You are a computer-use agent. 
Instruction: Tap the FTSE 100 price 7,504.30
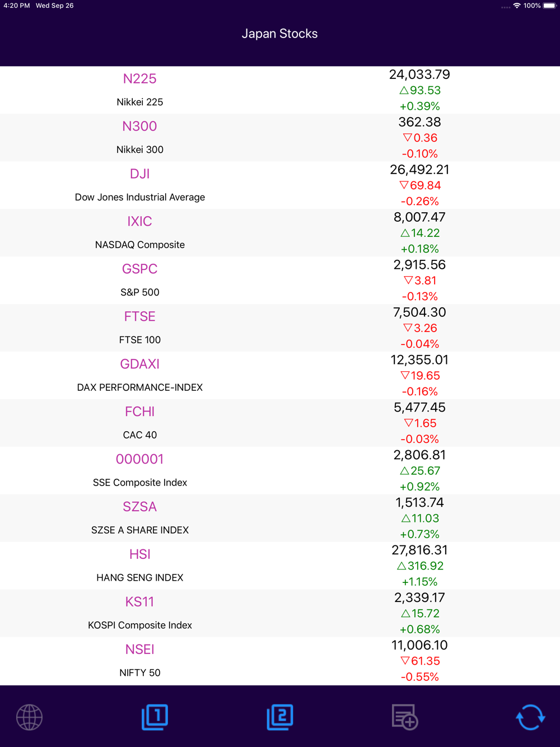(419, 312)
